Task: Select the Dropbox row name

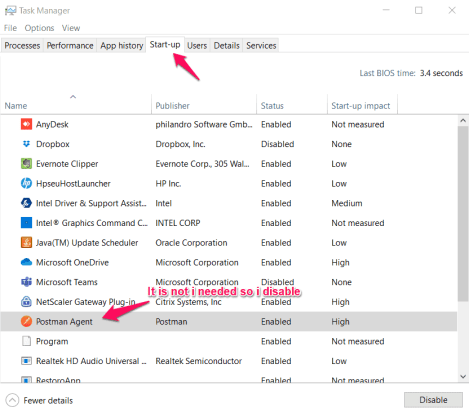Action: [53, 144]
